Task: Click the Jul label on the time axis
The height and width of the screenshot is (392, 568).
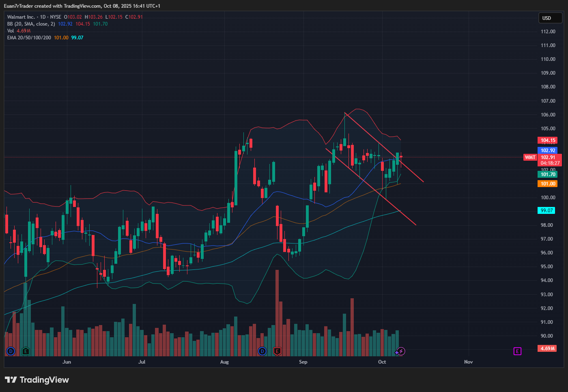Action: (142, 362)
